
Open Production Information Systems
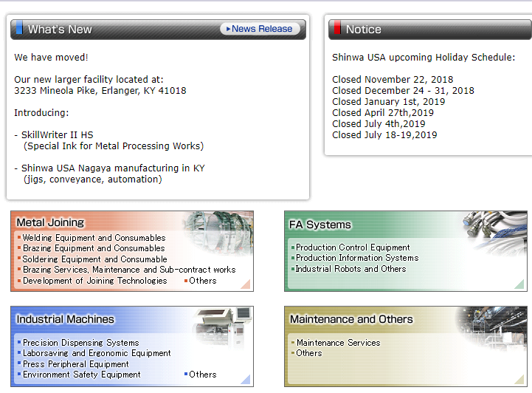click(357, 258)
